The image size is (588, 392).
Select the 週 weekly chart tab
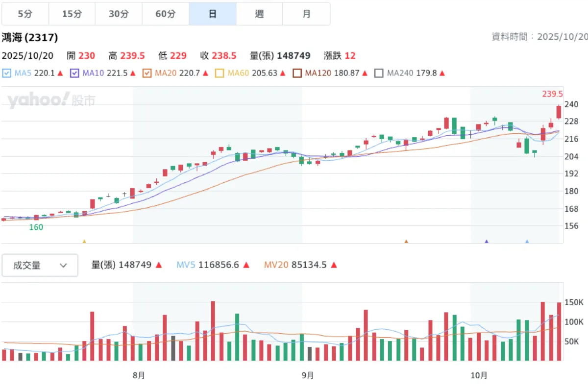pos(259,14)
